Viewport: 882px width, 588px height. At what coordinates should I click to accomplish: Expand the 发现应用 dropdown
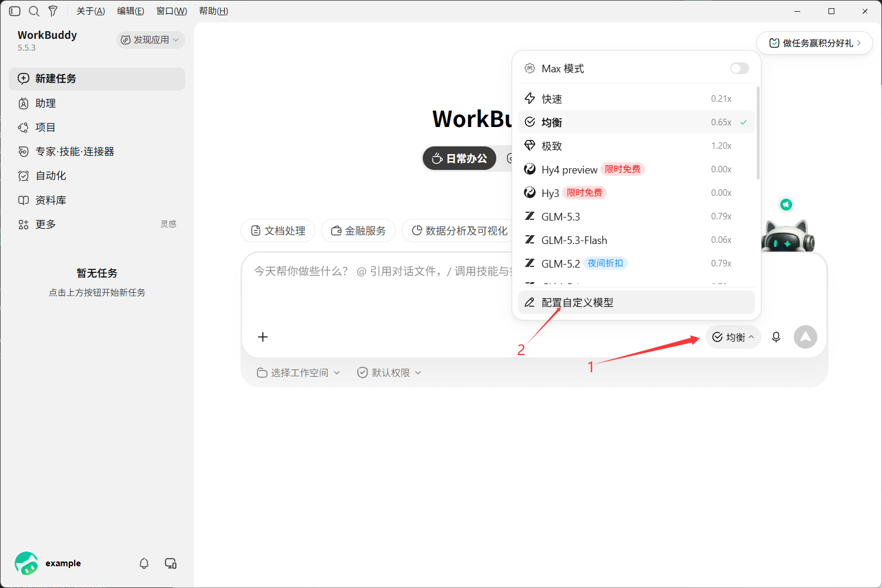151,39
